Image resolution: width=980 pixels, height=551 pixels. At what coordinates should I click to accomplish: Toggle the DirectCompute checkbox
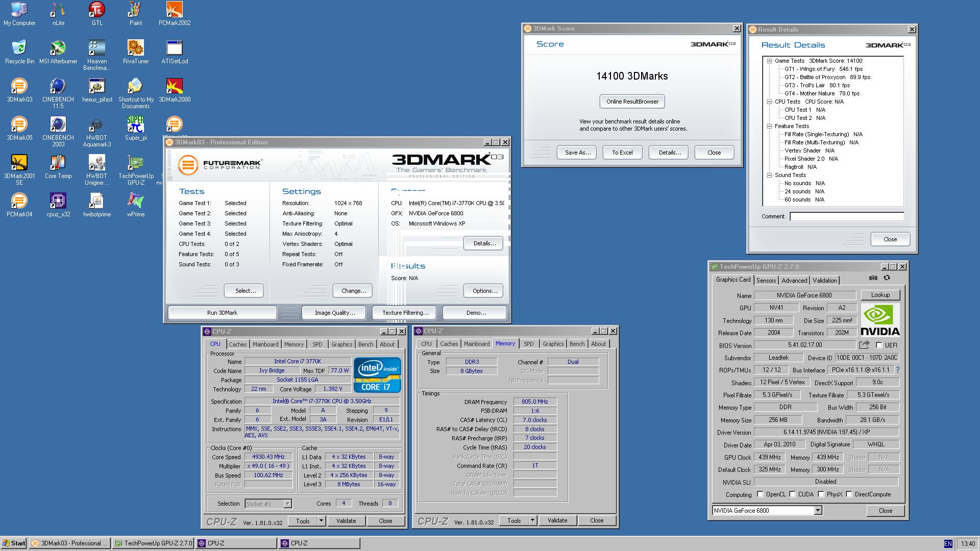click(x=849, y=494)
